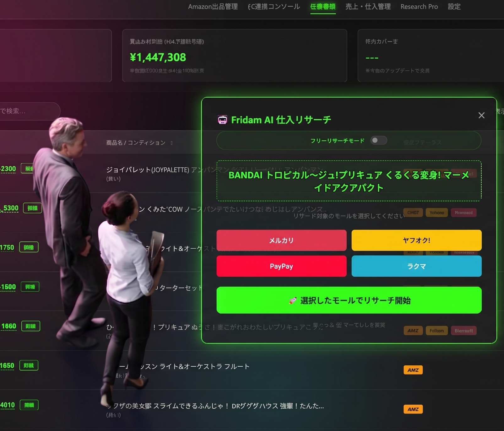
Task: Click the BANDAI product name box
Action: 349,181
